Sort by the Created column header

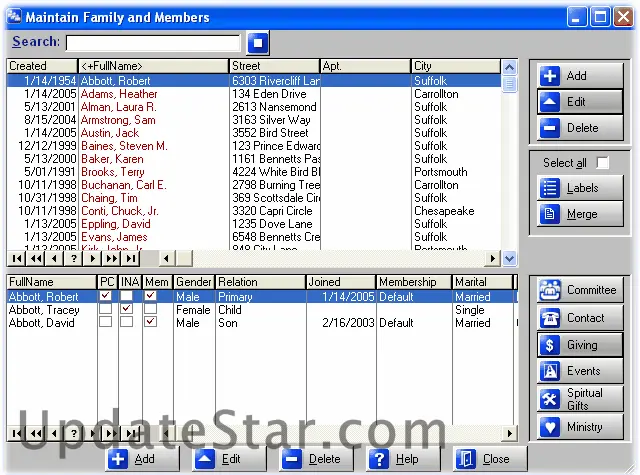point(42,66)
